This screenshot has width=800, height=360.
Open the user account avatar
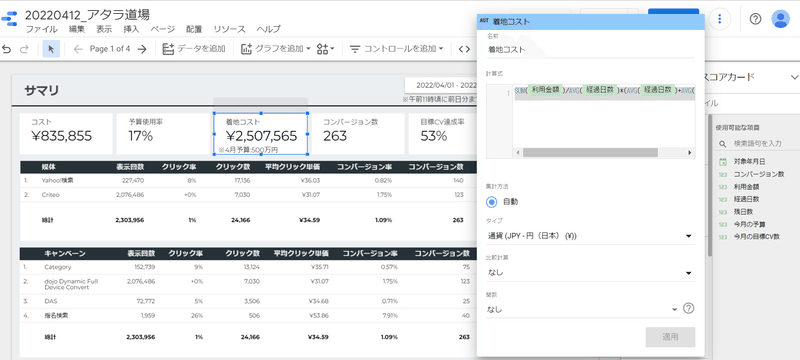(x=781, y=19)
